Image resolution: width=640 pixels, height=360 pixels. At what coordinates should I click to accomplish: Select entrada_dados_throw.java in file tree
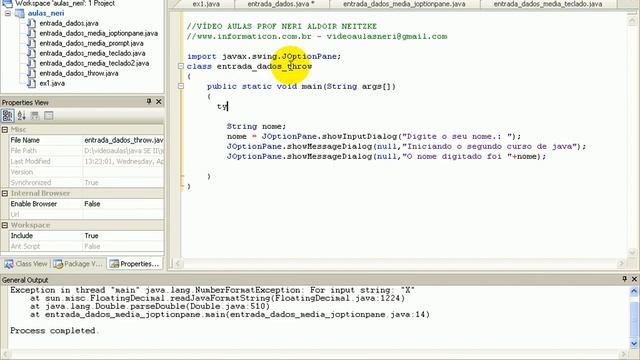pyautogui.click(x=79, y=73)
